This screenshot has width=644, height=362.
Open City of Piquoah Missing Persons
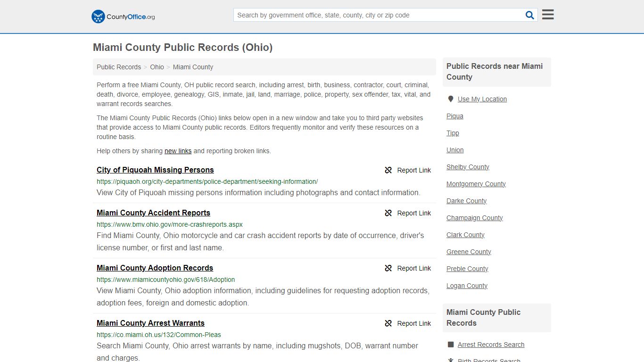(x=155, y=170)
